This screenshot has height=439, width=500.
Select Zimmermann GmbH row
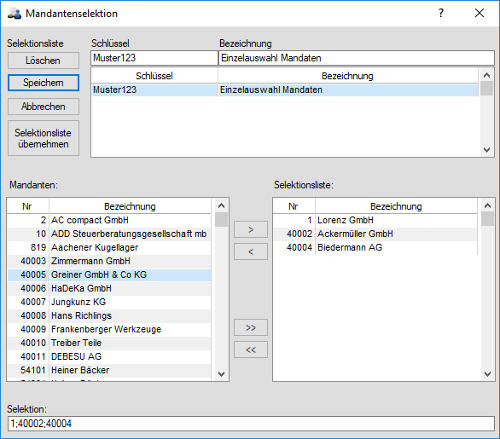(x=109, y=261)
